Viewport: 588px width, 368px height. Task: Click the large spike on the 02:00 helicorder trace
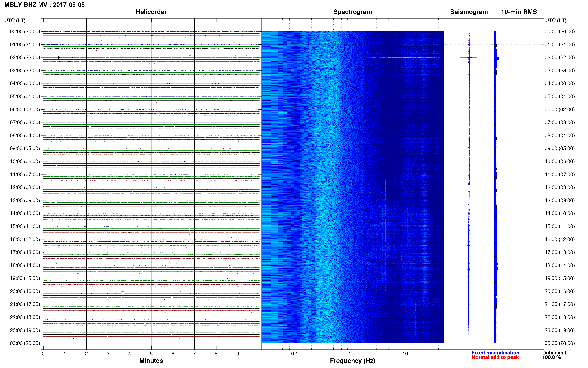[58, 57]
